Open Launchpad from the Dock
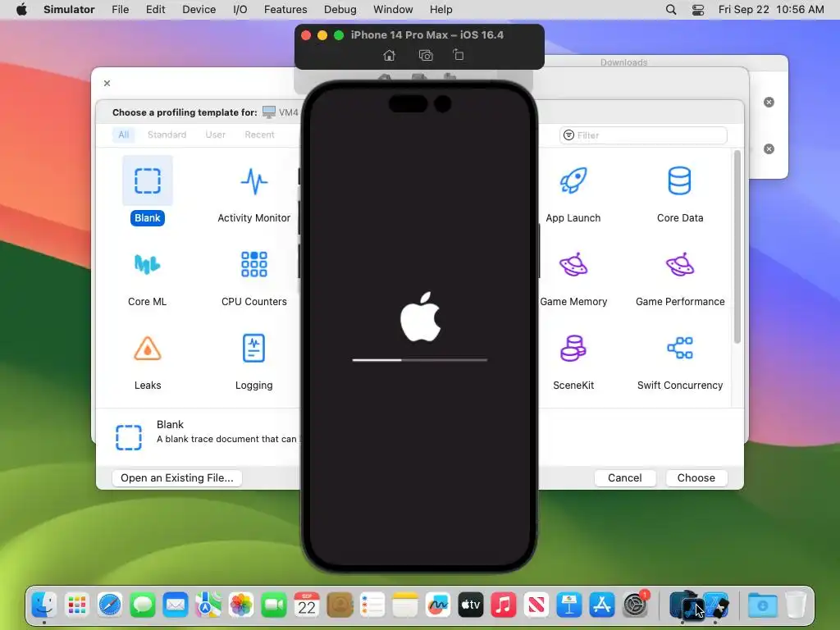Image resolution: width=840 pixels, height=630 pixels. tap(77, 605)
